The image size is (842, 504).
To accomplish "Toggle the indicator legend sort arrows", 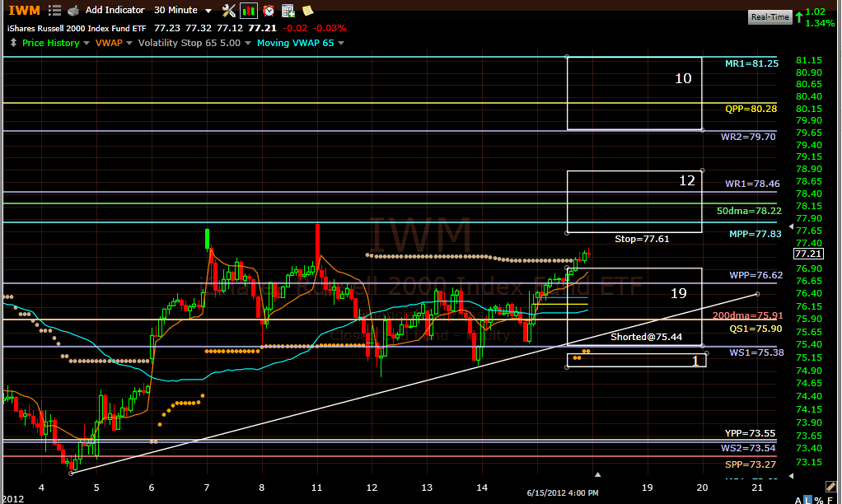I will [x=13, y=42].
